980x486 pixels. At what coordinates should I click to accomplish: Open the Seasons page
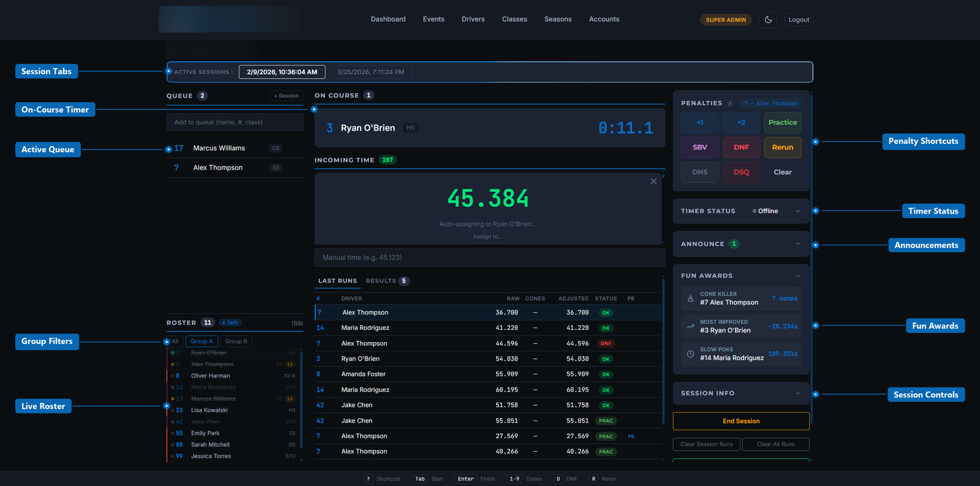tap(558, 20)
